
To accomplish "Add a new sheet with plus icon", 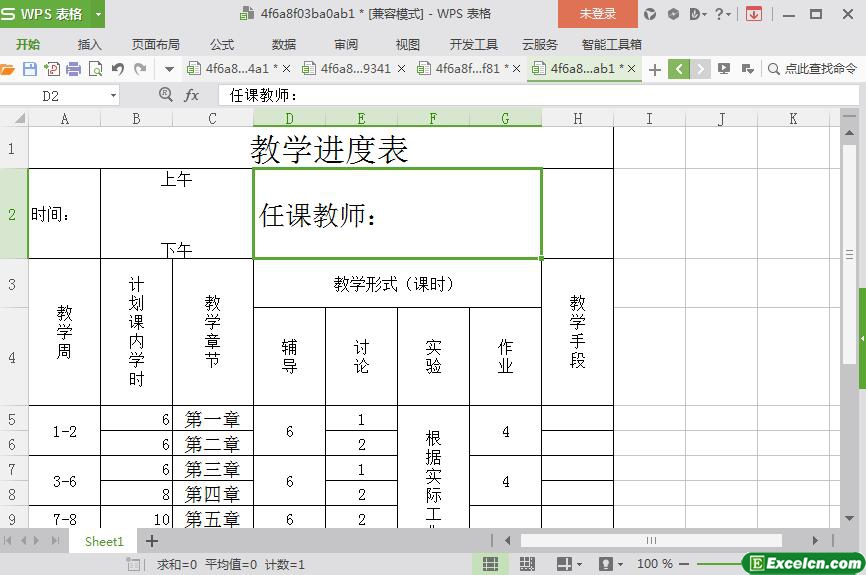I will pos(152,541).
